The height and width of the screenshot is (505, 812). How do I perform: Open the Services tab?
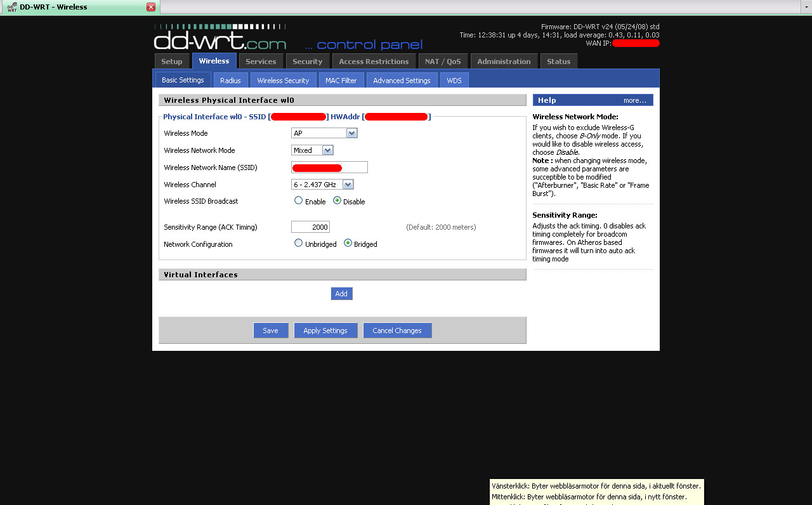(x=261, y=62)
